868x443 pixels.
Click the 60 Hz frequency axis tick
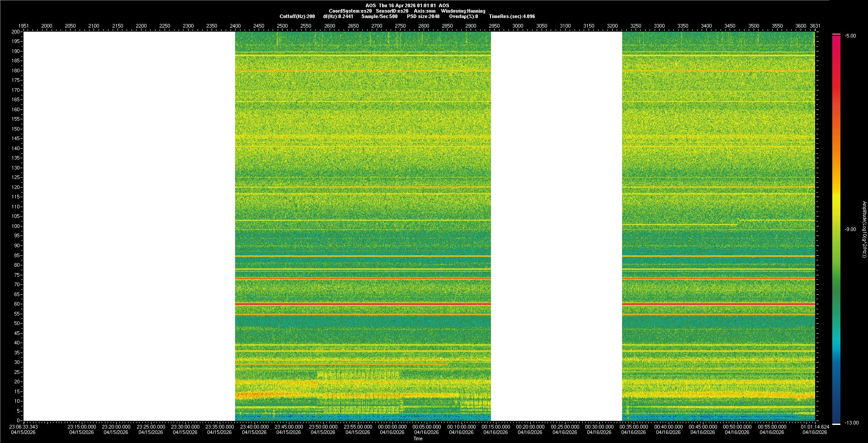point(17,304)
